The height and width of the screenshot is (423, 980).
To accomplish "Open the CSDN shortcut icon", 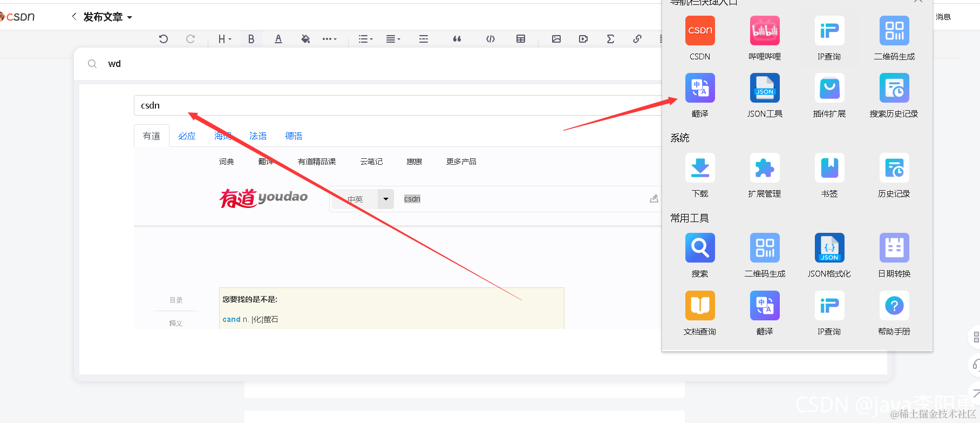I will click(700, 31).
